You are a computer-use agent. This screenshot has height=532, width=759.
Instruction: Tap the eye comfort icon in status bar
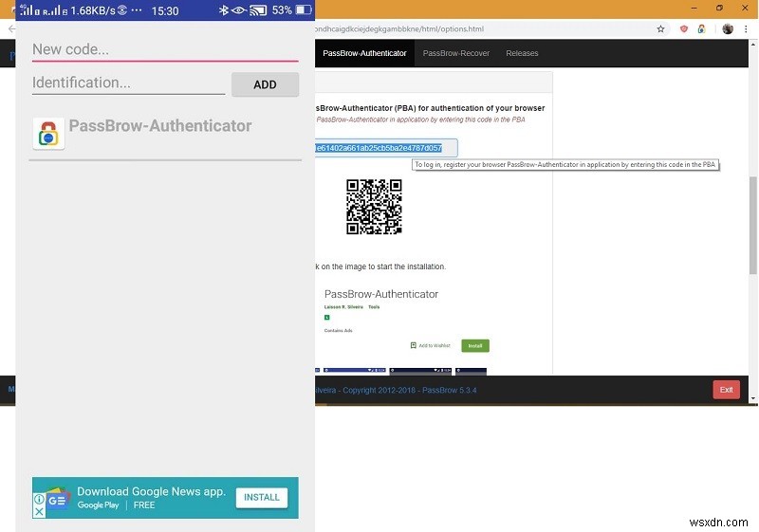239,10
